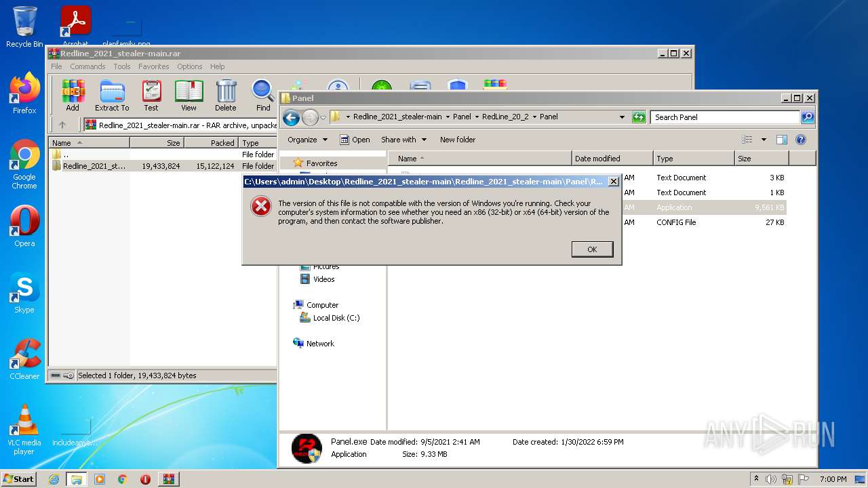Open the Help menu in WinRAR
The width and height of the screenshot is (868, 488).
click(217, 66)
